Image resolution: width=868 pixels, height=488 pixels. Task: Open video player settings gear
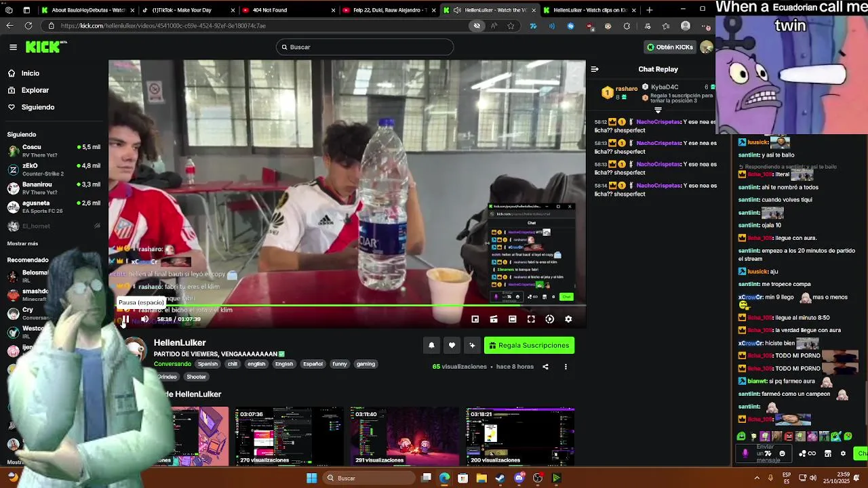(x=568, y=319)
